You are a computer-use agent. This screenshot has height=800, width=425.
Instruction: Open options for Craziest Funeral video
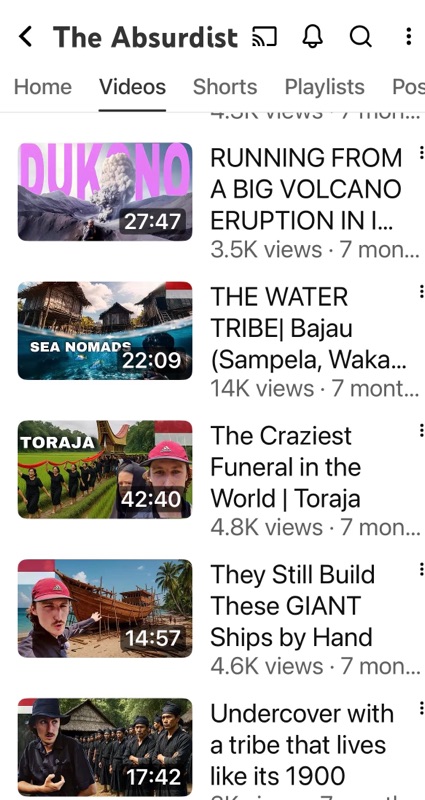pyautogui.click(x=421, y=430)
